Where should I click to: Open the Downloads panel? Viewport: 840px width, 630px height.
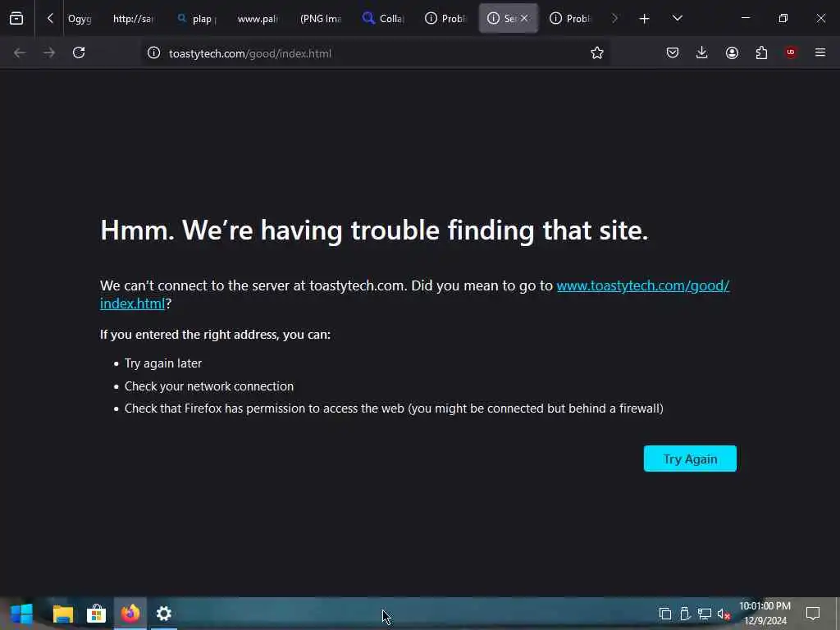click(702, 52)
